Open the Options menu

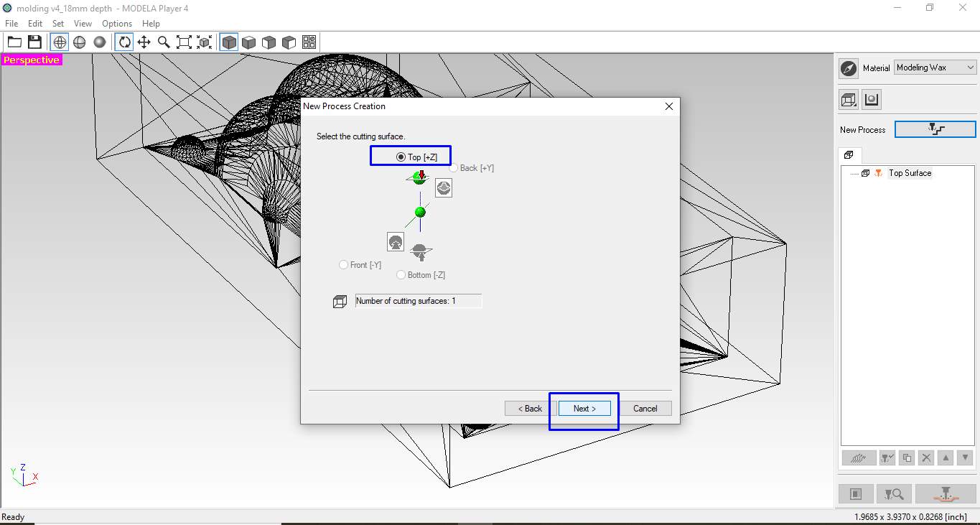click(117, 24)
